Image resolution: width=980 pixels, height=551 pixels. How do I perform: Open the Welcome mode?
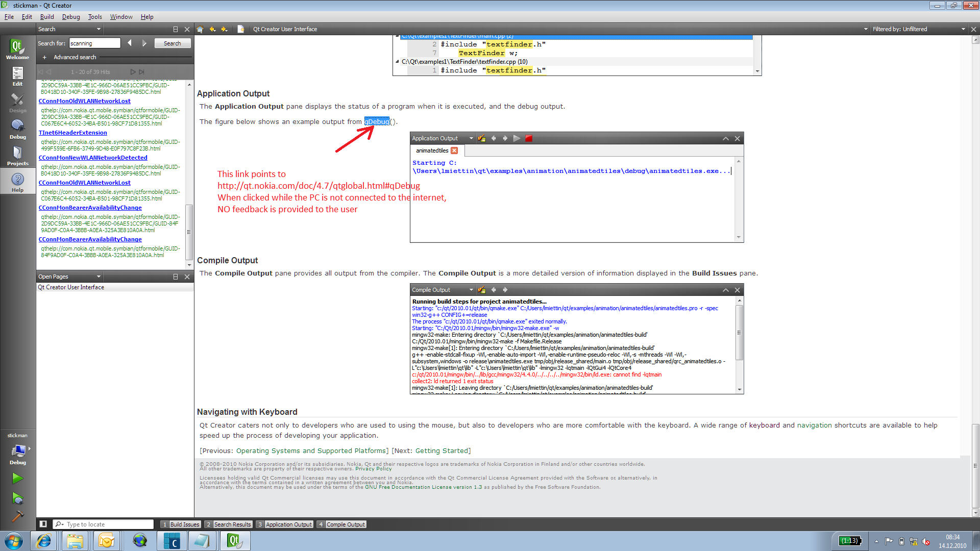pos(17,49)
